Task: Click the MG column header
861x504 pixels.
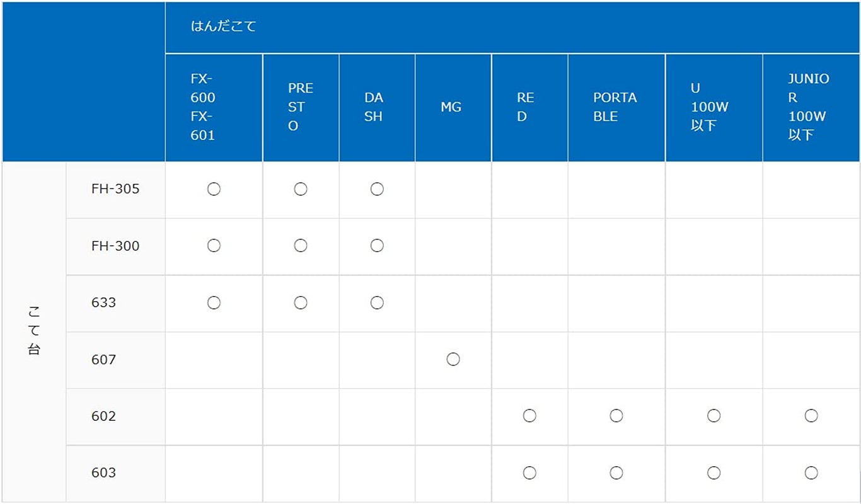Action: [x=451, y=107]
